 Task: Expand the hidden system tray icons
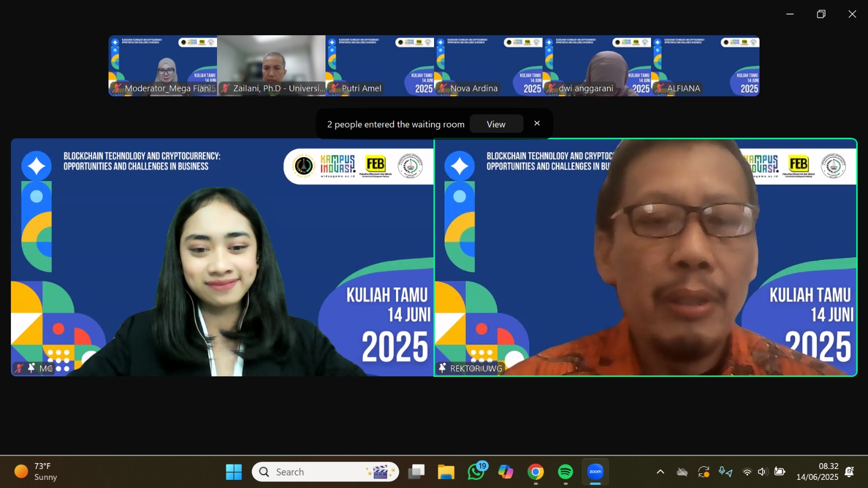660,472
